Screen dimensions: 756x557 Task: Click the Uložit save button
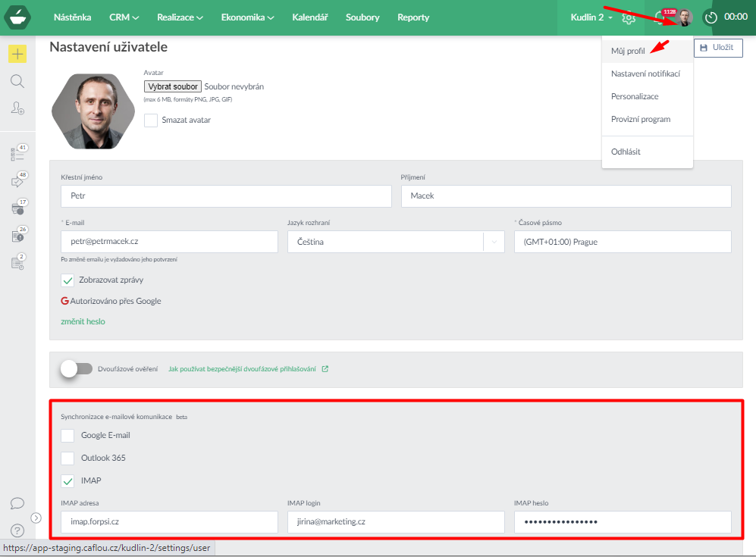tap(717, 48)
